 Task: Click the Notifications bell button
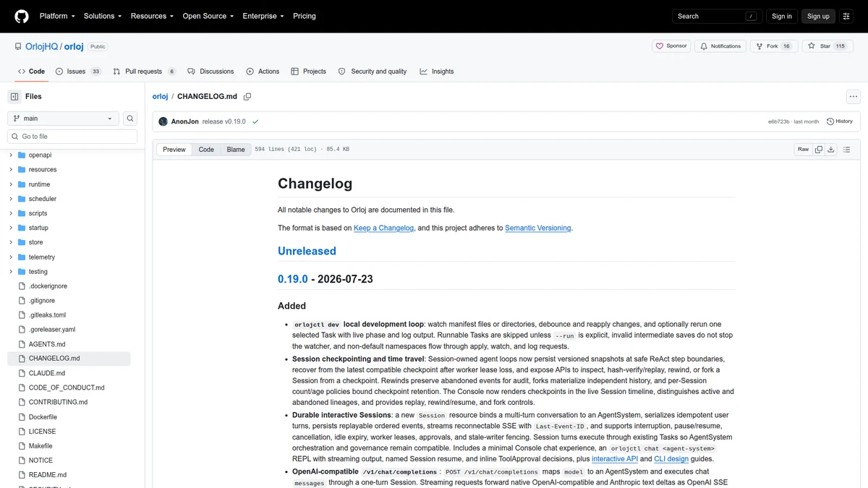(720, 46)
